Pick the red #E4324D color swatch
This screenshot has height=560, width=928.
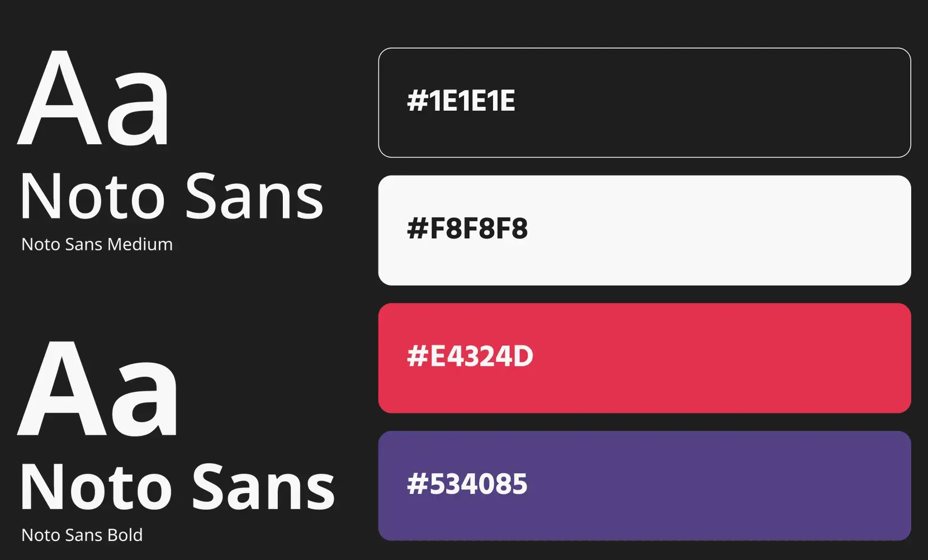coord(645,358)
